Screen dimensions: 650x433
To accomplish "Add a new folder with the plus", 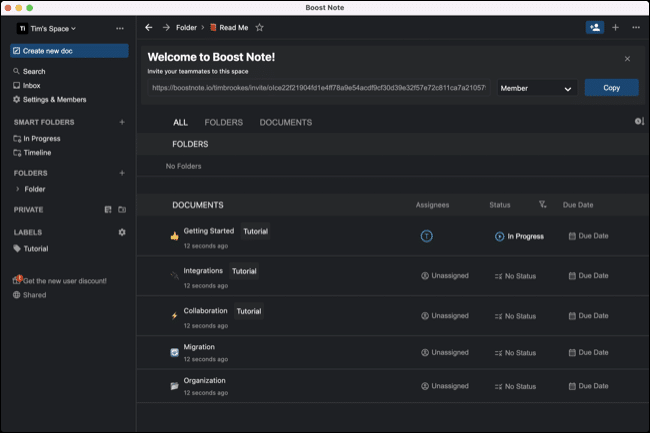I will tap(122, 173).
